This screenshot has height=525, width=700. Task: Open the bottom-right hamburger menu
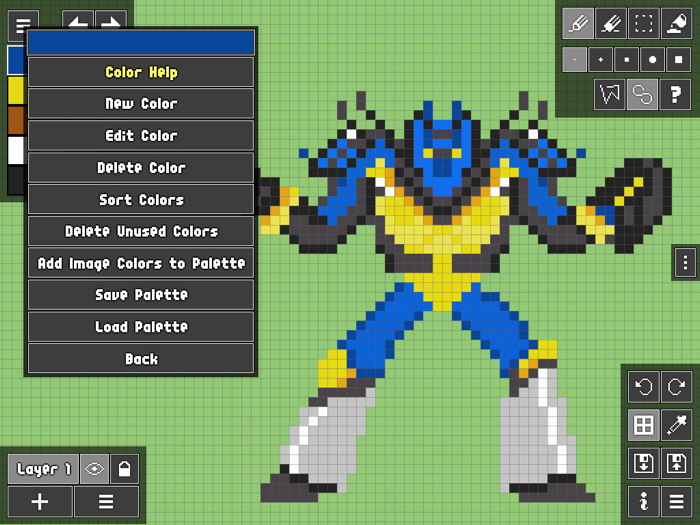tap(676, 502)
